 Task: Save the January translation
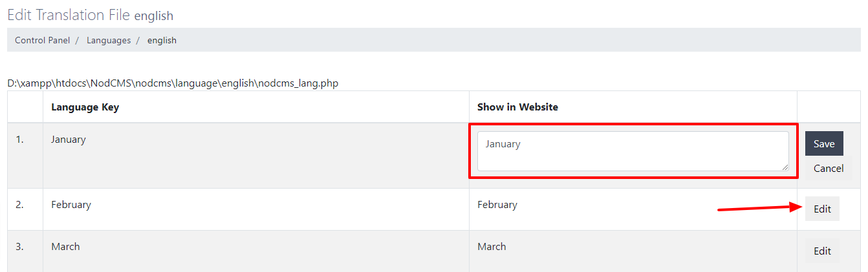pos(823,143)
